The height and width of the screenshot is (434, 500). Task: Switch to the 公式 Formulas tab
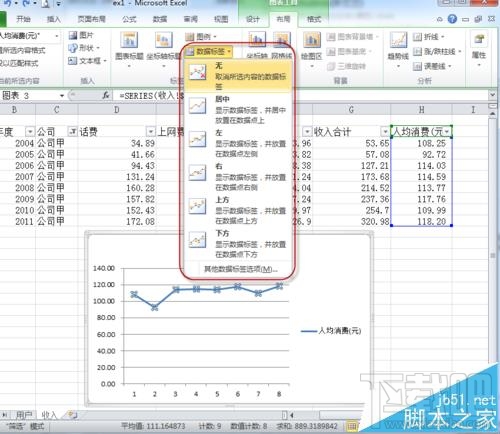click(x=129, y=19)
